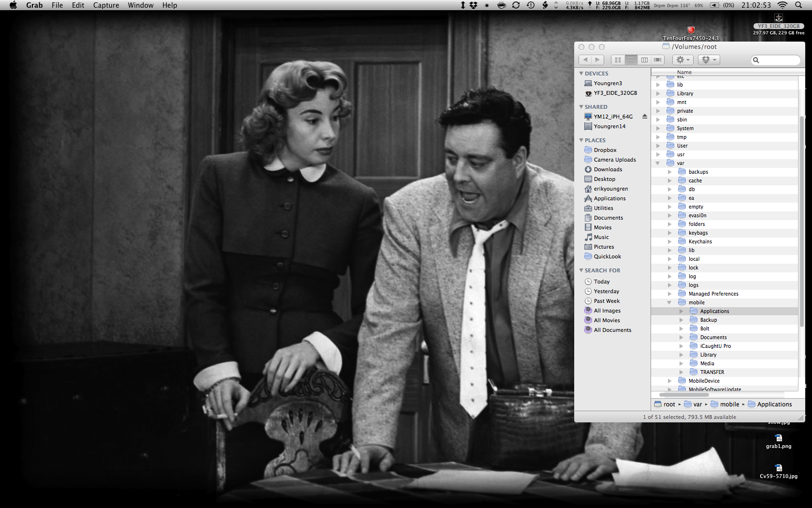Open Spotlight search in menu bar
Screen dimensions: 812x508
coord(798,5)
